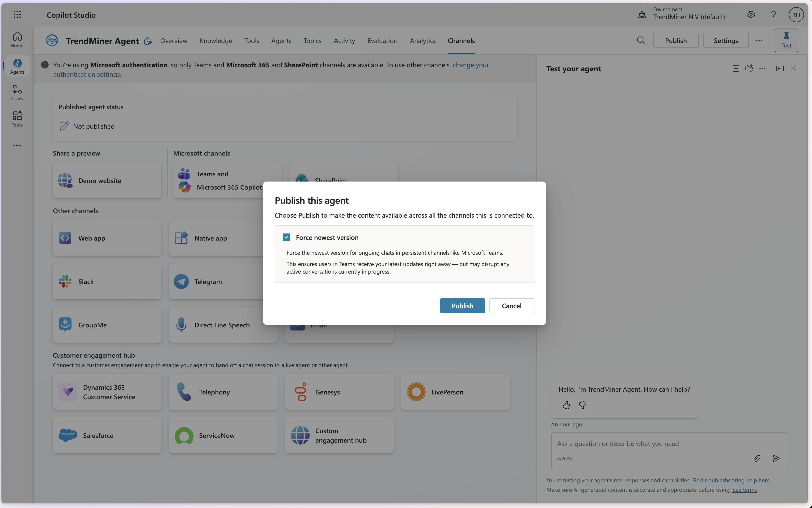Open the agent header more options ellipsis
This screenshot has width=812, height=508.
[759, 40]
